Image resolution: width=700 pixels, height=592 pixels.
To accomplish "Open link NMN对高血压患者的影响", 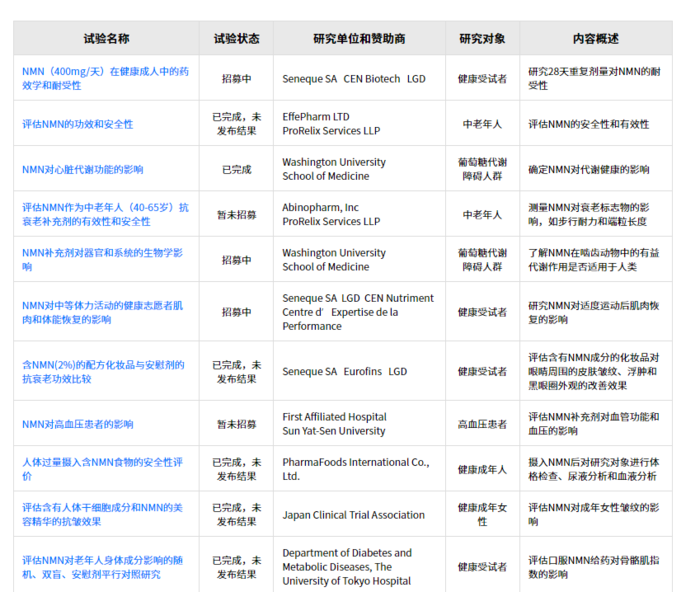I will 78,424.
